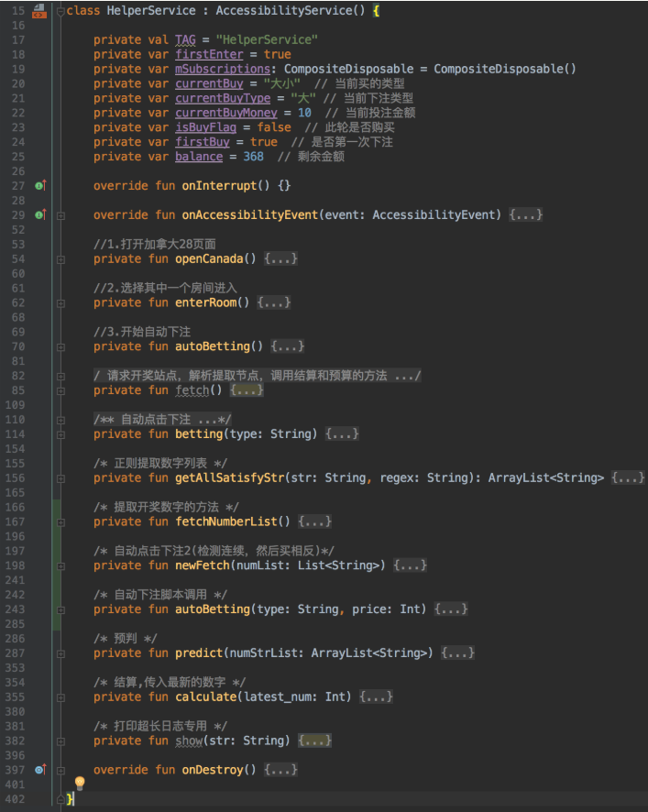The width and height of the screenshot is (648, 812).
Task: Expand the predict function fold toggle
Action: tap(61, 653)
